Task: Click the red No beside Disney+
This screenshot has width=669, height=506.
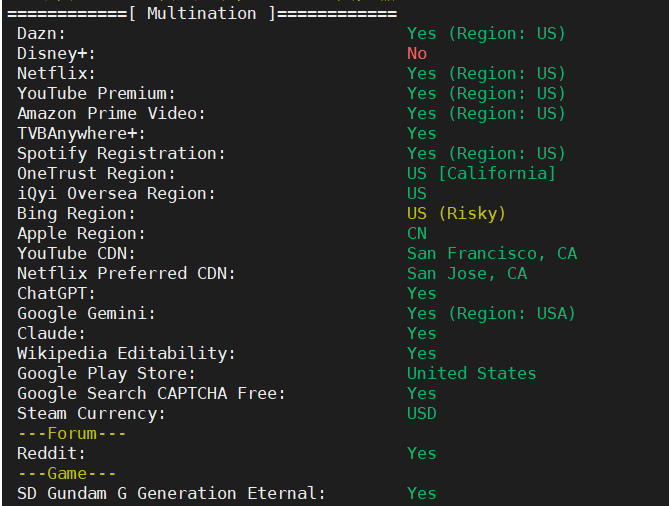Action: (416, 53)
